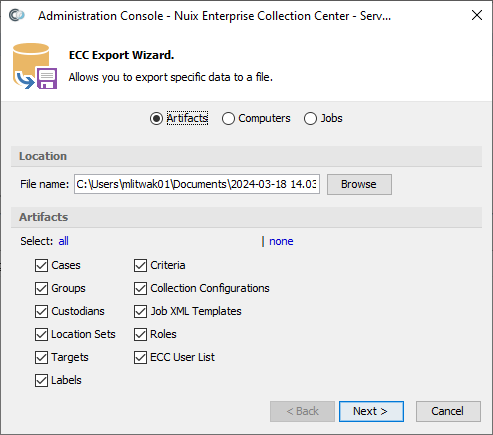Disable the Targets checkbox
This screenshot has height=435, width=493.
coord(41,358)
